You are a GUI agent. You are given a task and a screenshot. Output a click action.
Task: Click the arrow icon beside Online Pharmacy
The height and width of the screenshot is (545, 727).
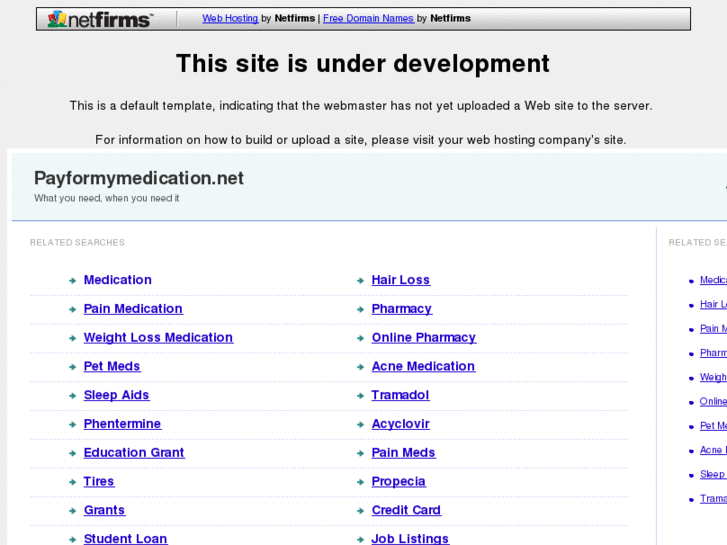[x=360, y=338]
